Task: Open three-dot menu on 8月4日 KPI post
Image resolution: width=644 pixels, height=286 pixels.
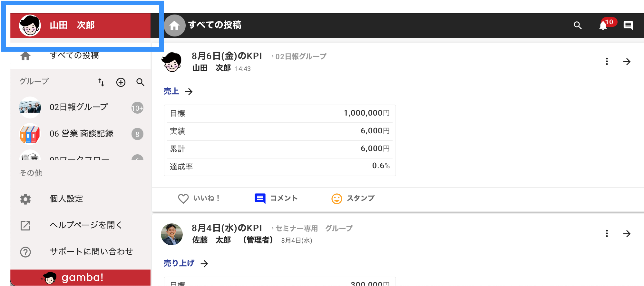Action: (607, 234)
